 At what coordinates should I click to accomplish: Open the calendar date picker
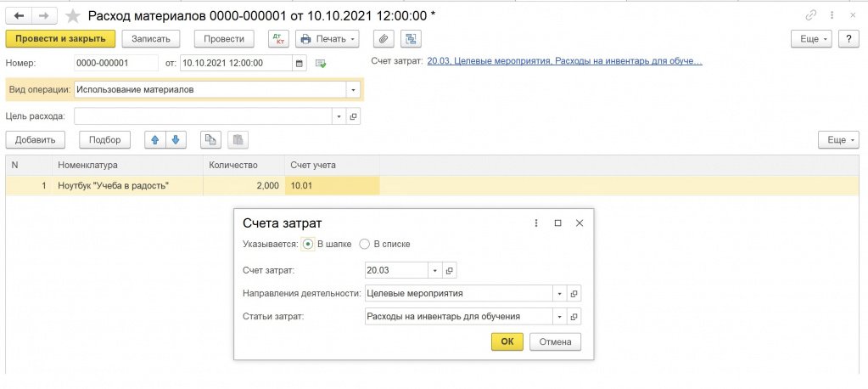pyautogui.click(x=300, y=63)
